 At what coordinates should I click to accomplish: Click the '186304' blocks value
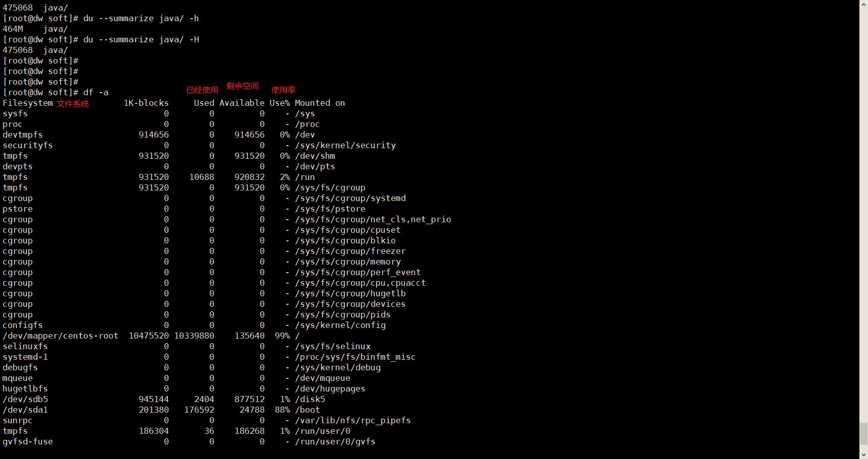pos(154,431)
